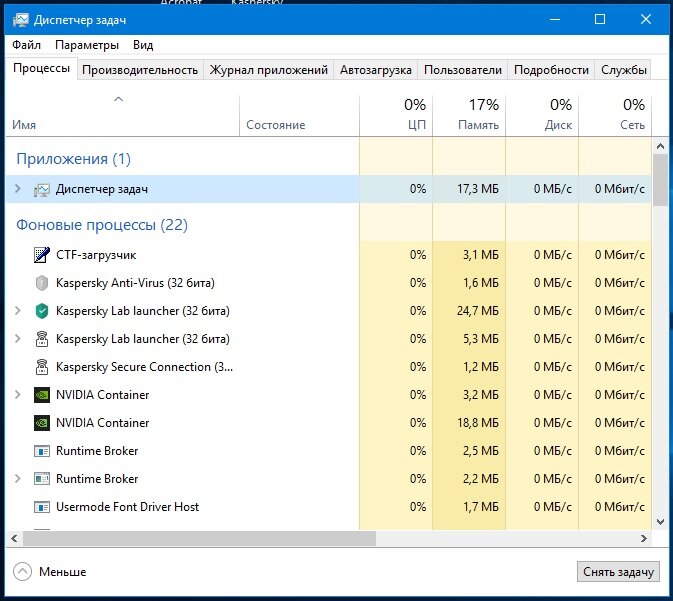Click the Kaspersky Secure Connection icon
This screenshot has height=601, width=673.
click(42, 367)
